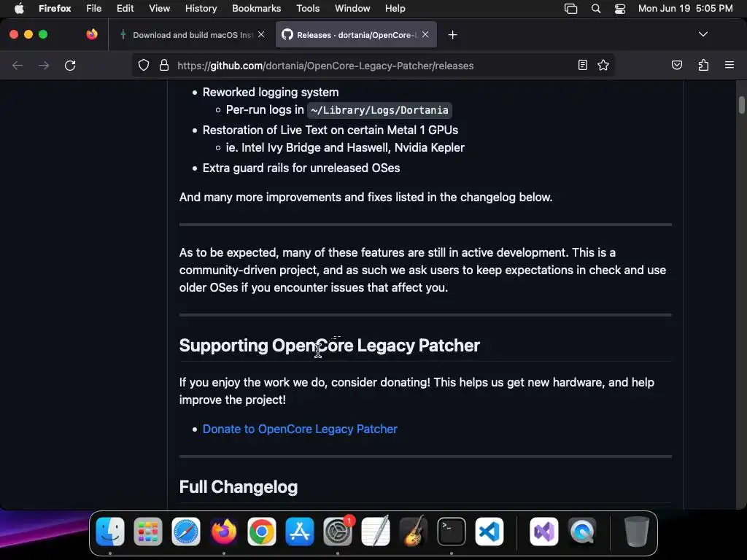This screenshot has width=747, height=560.
Task: Bookmark this page with the star
Action: (x=603, y=65)
